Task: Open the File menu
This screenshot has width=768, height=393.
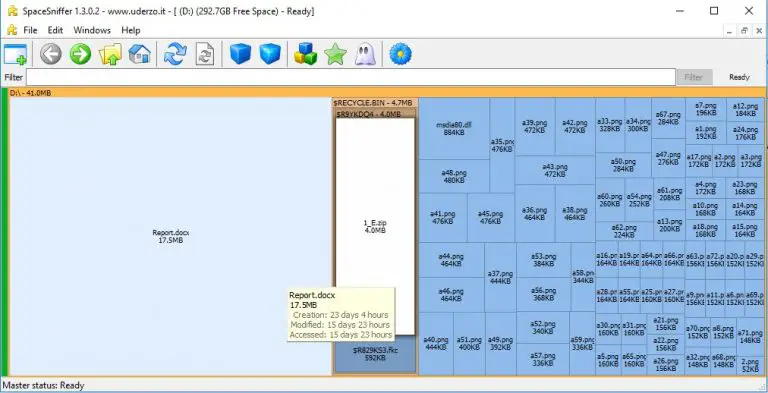Action: (30, 30)
